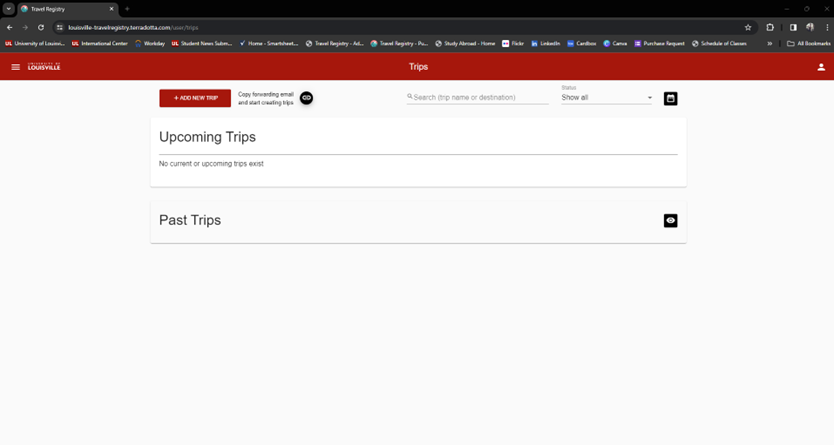The width and height of the screenshot is (834, 445).
Task: Open Travel Registry - Pu... bookmark
Action: tap(399, 44)
